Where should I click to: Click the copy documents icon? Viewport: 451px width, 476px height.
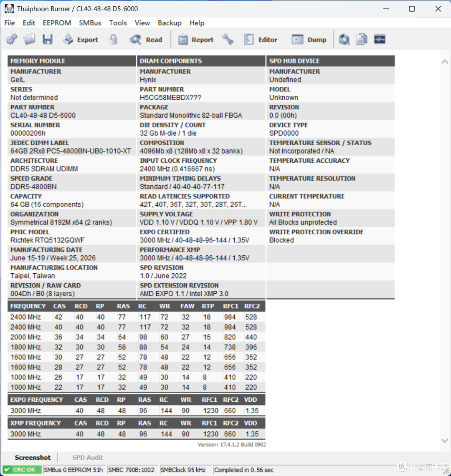pyautogui.click(x=362, y=39)
